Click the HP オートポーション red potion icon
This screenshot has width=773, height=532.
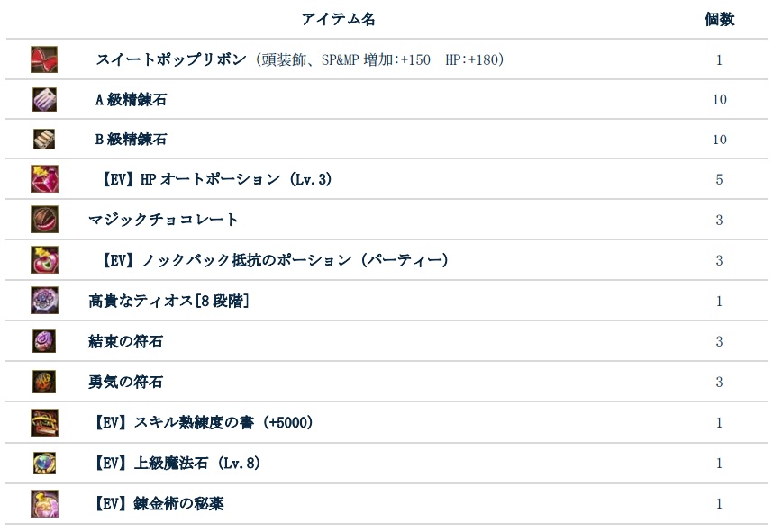pyautogui.click(x=44, y=179)
